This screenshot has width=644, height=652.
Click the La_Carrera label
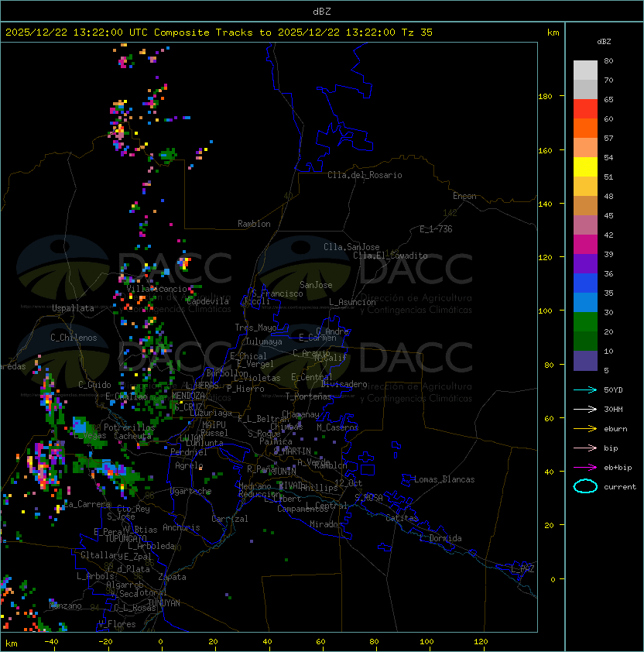click(x=87, y=504)
